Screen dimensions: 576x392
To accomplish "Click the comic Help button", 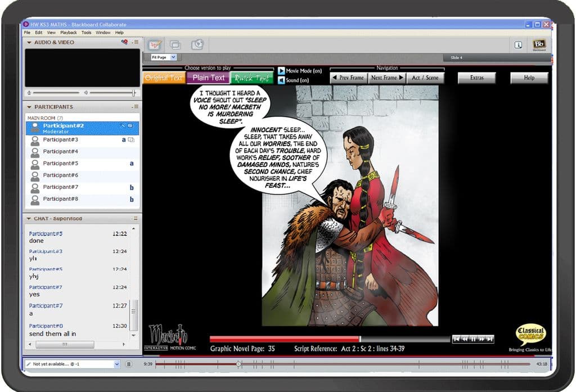I will point(529,78).
